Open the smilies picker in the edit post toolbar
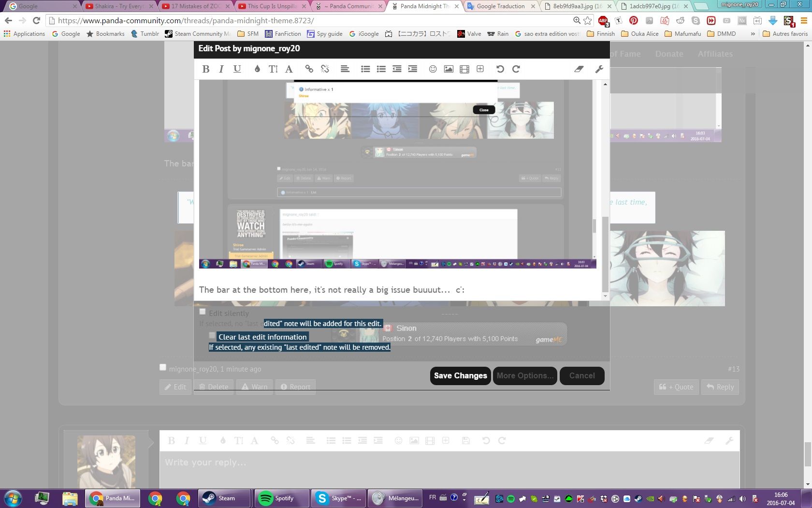Screen dimensions: 812x508 click(433, 69)
